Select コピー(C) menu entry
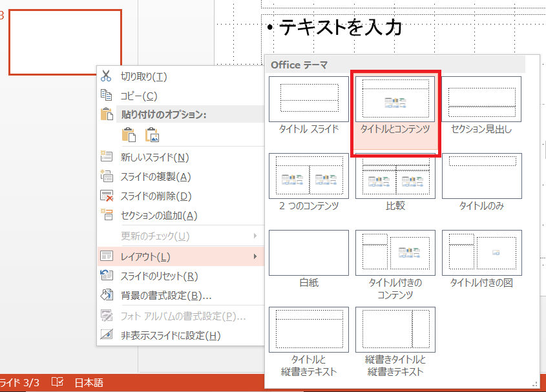 pos(180,96)
